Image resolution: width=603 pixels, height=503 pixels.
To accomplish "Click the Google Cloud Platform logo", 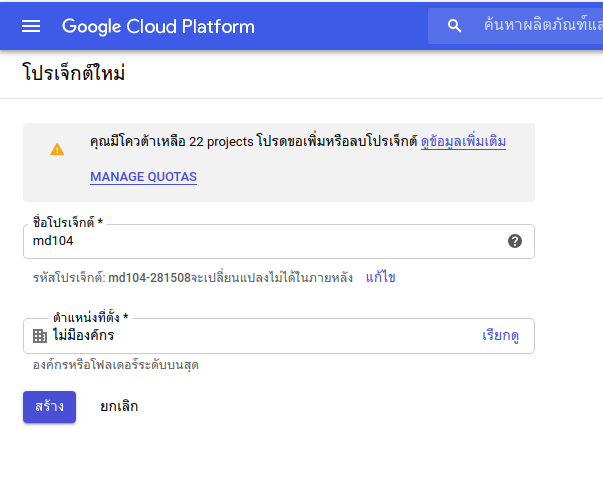I will coord(158,27).
